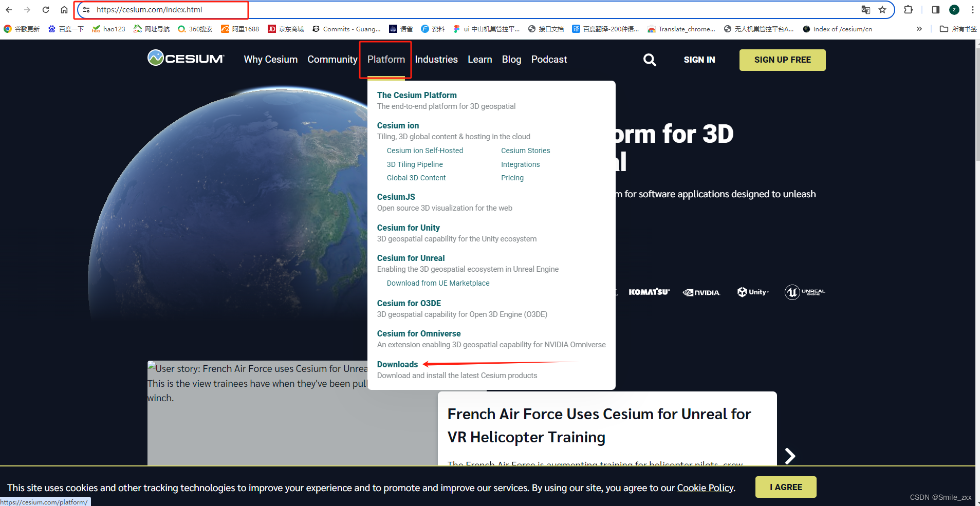Open Cesium ion Self-Hosted link
The image size is (980, 506).
click(x=425, y=151)
